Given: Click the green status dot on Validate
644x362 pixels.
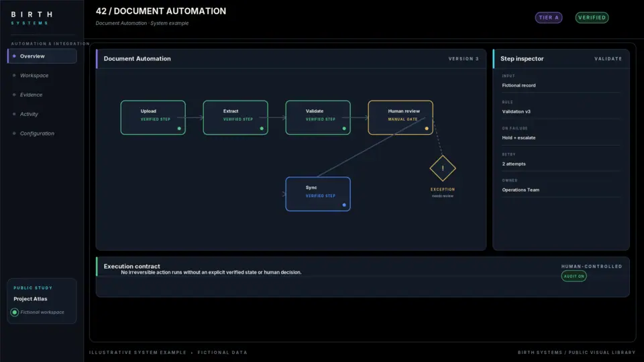Looking at the screenshot, I should click(344, 129).
